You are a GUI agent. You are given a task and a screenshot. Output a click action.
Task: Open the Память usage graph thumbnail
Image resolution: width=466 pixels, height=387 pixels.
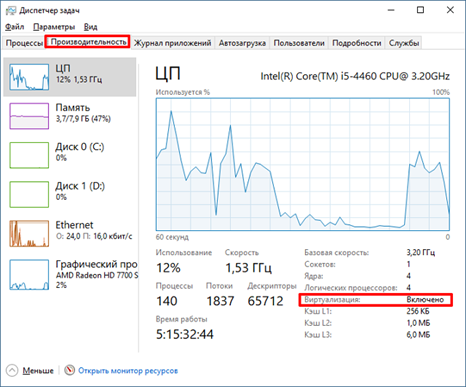click(29, 116)
